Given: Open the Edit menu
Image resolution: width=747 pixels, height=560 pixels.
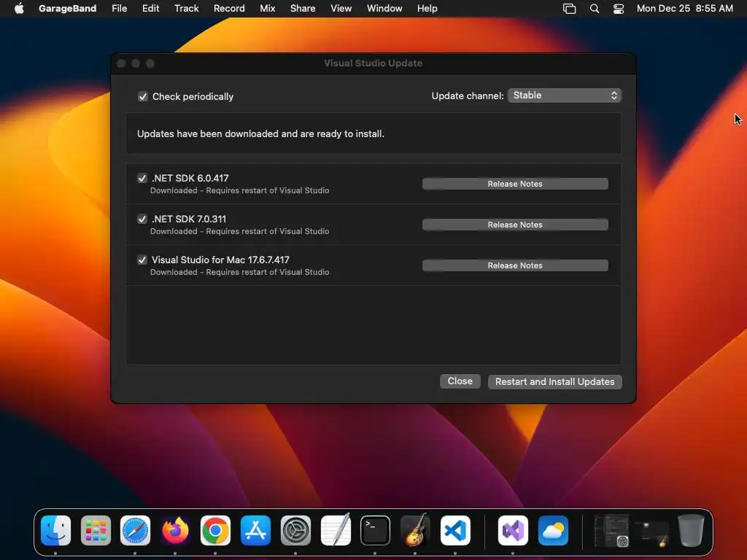Looking at the screenshot, I should point(150,9).
